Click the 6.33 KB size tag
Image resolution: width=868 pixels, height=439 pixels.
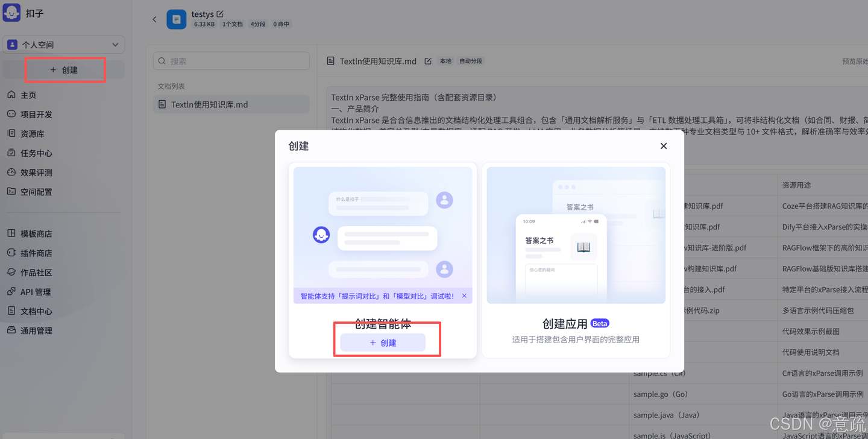coord(204,24)
